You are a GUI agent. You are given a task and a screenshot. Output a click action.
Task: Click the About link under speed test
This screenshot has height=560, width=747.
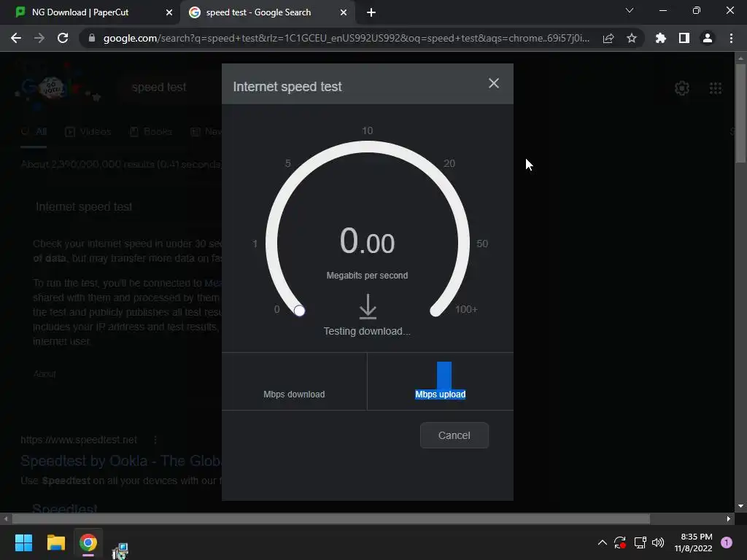point(44,374)
